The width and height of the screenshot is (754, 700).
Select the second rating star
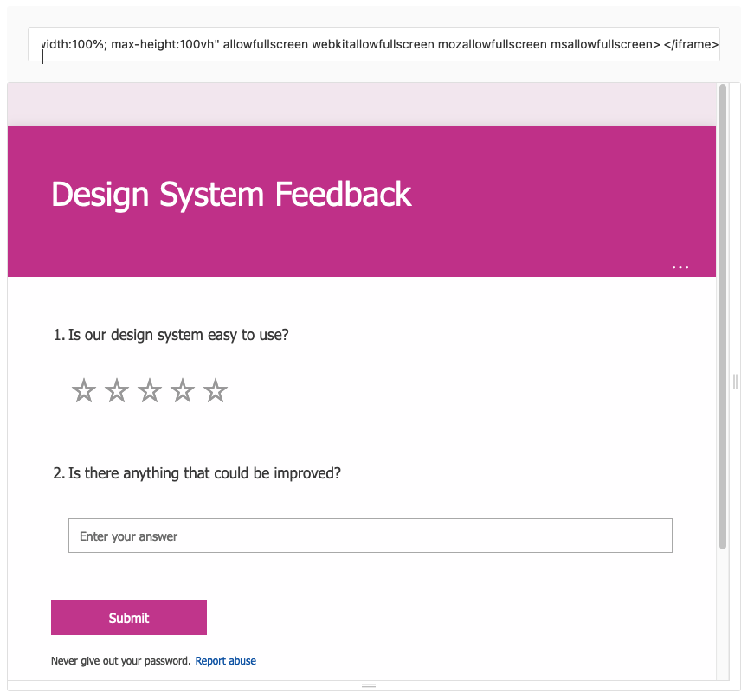point(117,390)
